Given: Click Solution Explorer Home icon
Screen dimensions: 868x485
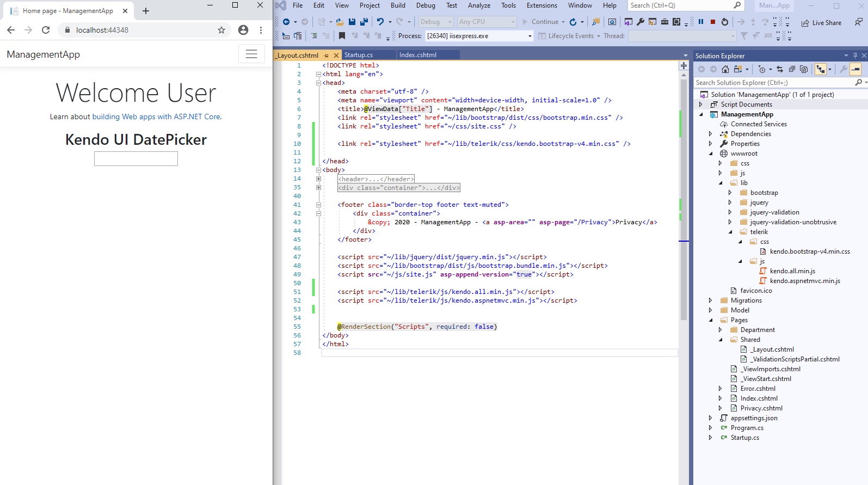Looking at the screenshot, I should pos(725,69).
